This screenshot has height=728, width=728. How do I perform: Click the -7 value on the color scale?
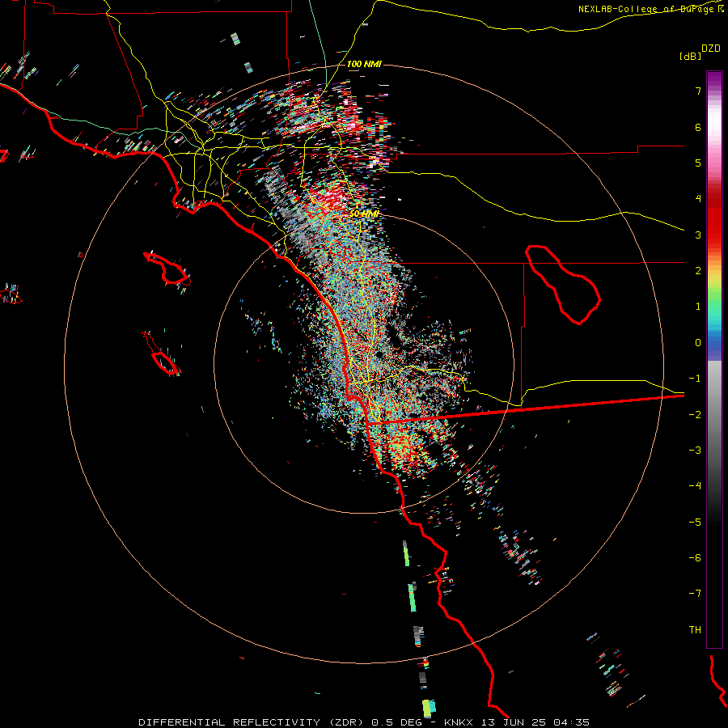point(695,594)
